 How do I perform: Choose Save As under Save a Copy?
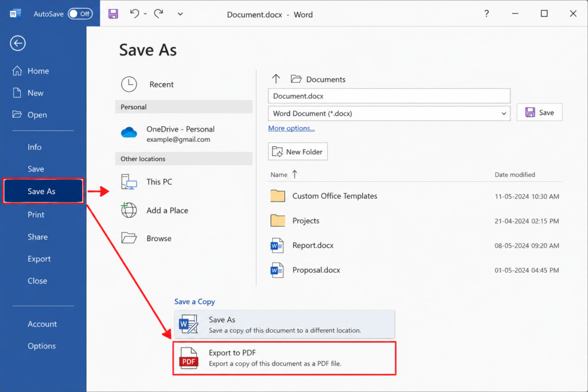pyautogui.click(x=284, y=324)
